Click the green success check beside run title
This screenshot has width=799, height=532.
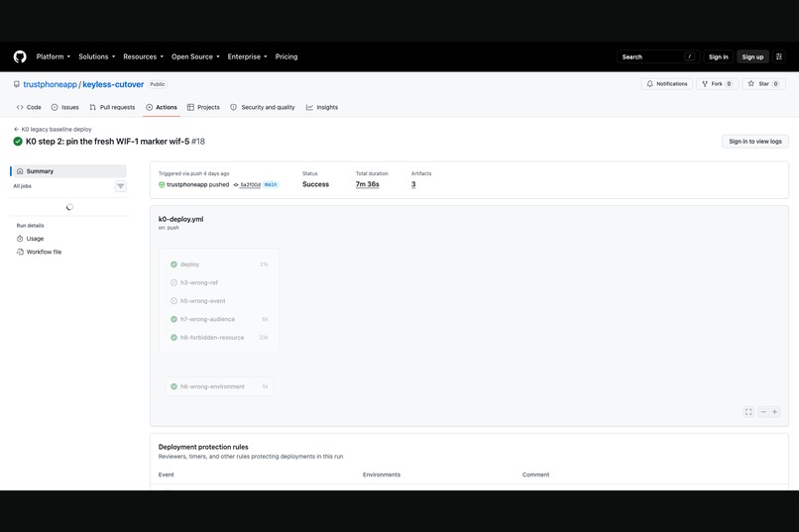18,142
